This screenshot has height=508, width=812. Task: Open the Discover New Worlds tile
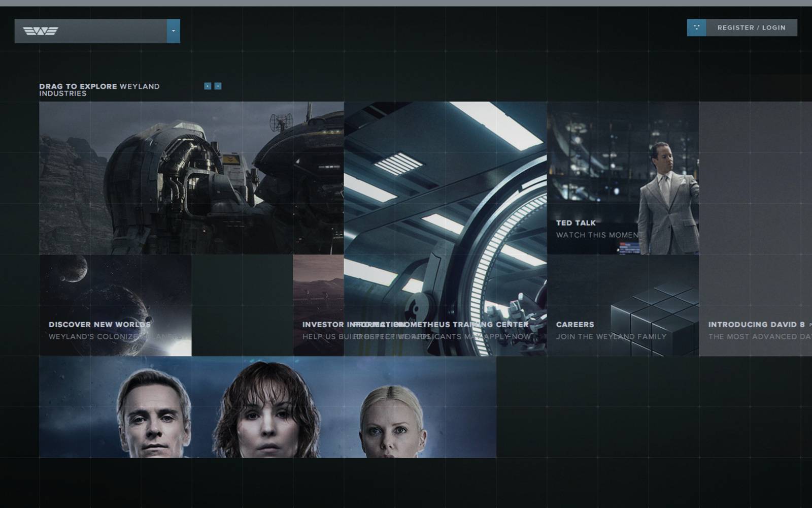tap(115, 305)
